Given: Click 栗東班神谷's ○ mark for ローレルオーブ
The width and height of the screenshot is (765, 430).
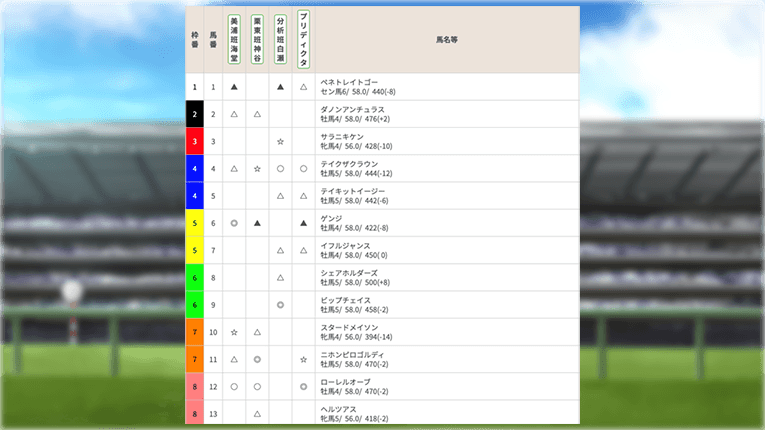Looking at the screenshot, I should click(257, 387).
